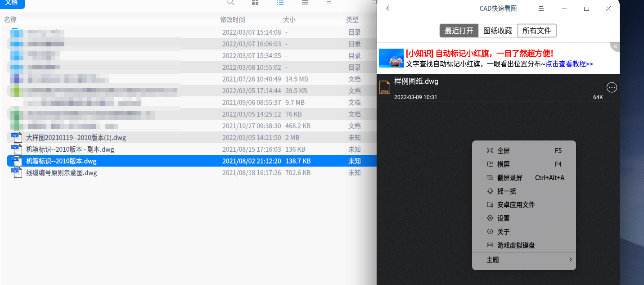Sort files by 名称 column
Image resolution: width=644 pixels, height=285 pixels.
point(10,20)
